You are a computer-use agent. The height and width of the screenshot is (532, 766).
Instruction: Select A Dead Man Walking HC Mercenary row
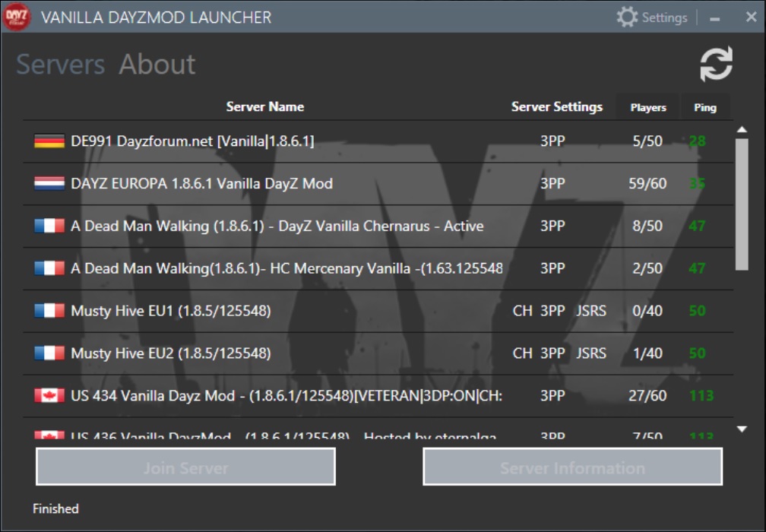click(x=378, y=268)
